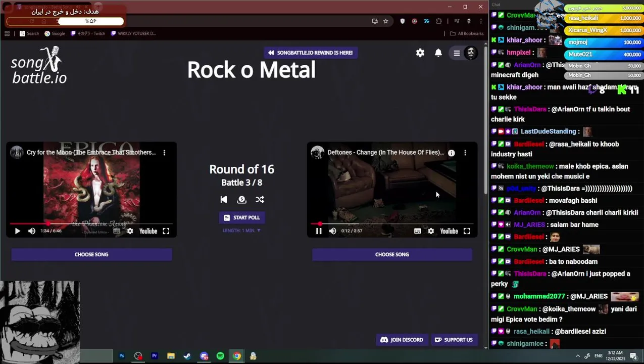Choose the Deftones - Change song
The image size is (644, 364).
point(392,254)
